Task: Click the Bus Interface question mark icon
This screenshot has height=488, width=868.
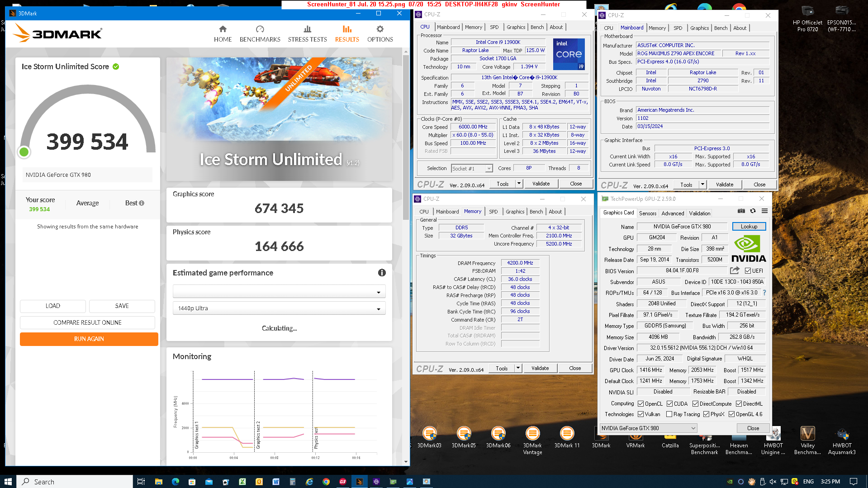Action: pyautogui.click(x=764, y=293)
